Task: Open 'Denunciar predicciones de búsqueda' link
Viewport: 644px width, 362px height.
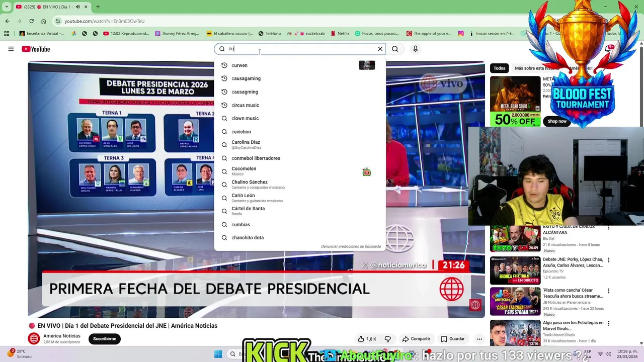Action: [x=351, y=246]
